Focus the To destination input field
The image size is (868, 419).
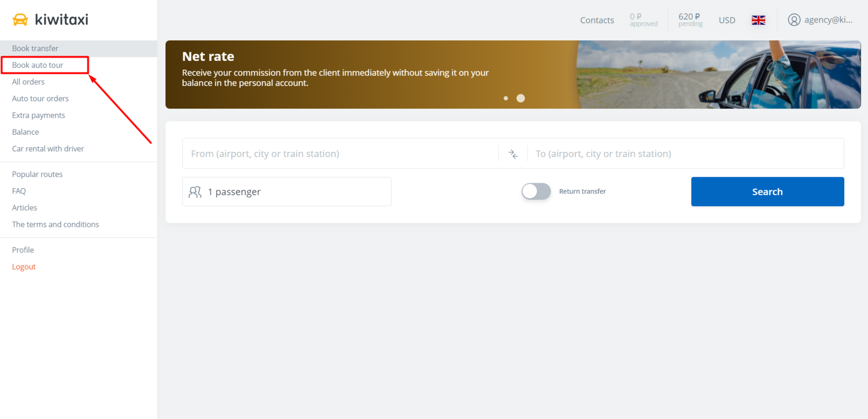(x=685, y=154)
